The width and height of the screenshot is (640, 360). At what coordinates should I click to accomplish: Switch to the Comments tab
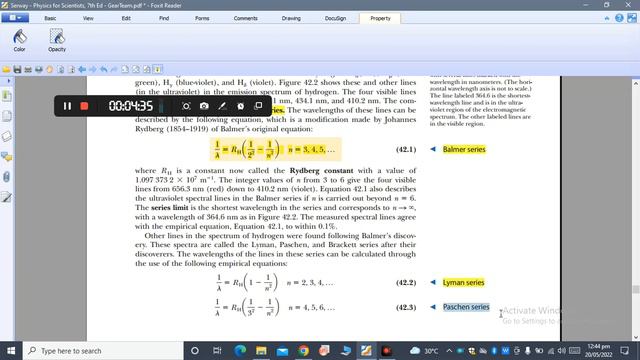246,18
